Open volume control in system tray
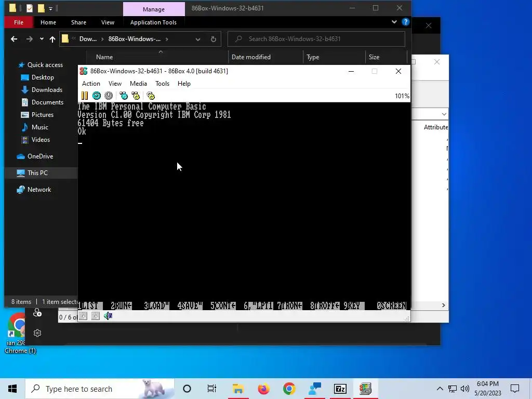The height and width of the screenshot is (399, 532). point(465,389)
